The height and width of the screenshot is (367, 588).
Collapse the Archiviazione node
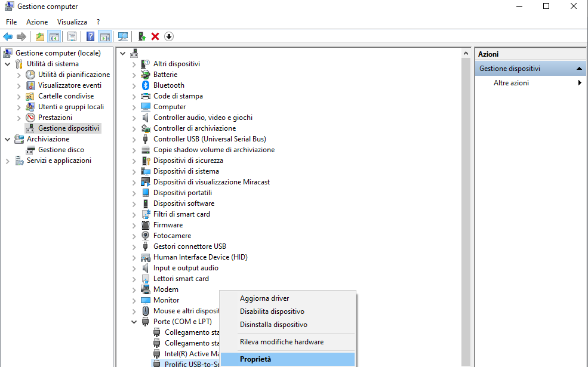[8, 139]
